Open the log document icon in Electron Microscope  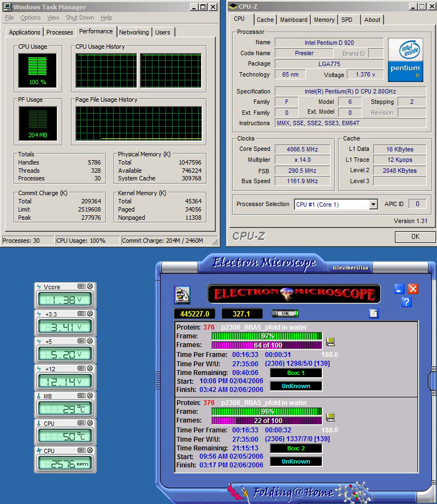(x=374, y=313)
